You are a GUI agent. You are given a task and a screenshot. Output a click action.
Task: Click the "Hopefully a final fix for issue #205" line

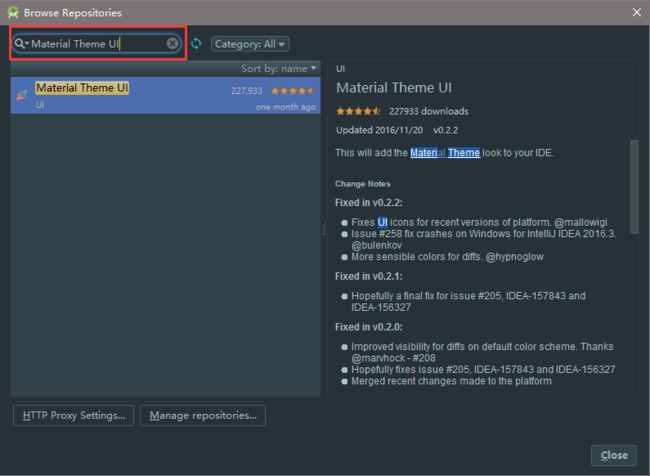[x=468, y=301]
